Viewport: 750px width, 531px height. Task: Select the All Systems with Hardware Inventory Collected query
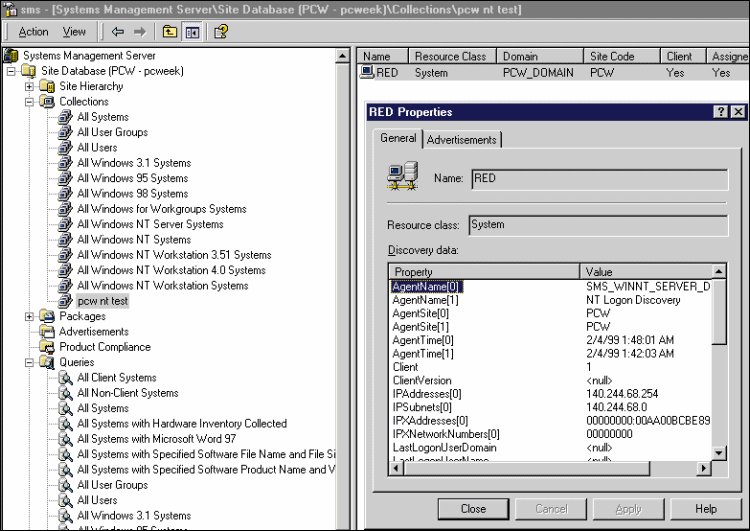(x=182, y=423)
